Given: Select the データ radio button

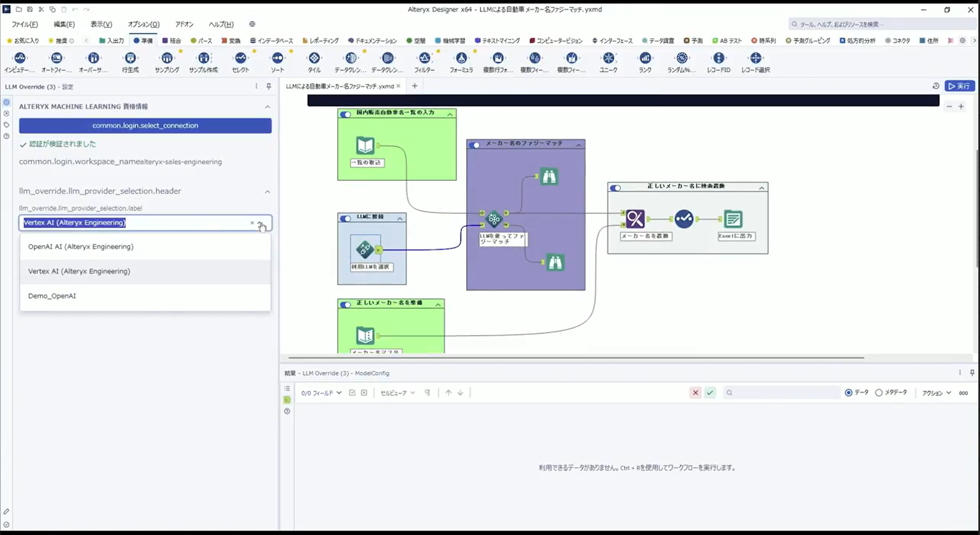Looking at the screenshot, I should coord(849,393).
